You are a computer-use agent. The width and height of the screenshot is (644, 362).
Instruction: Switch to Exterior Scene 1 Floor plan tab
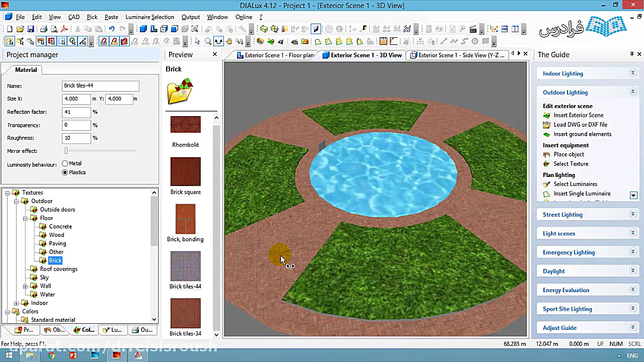coord(279,55)
